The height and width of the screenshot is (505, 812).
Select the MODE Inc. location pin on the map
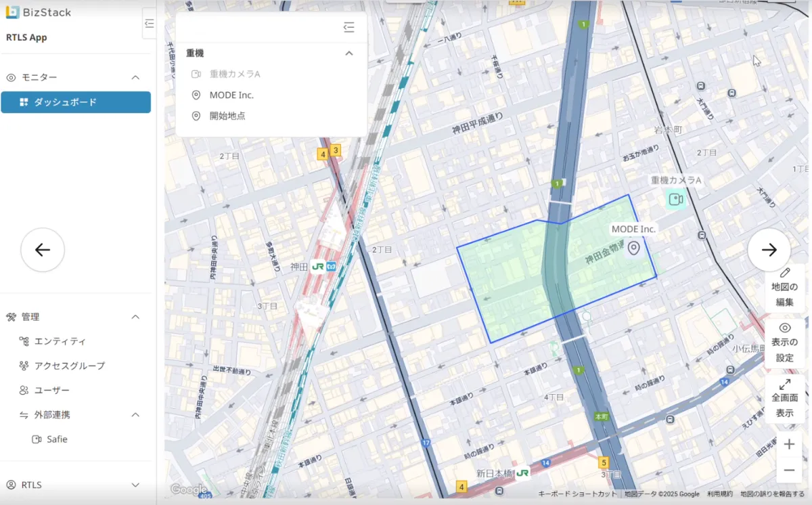634,248
